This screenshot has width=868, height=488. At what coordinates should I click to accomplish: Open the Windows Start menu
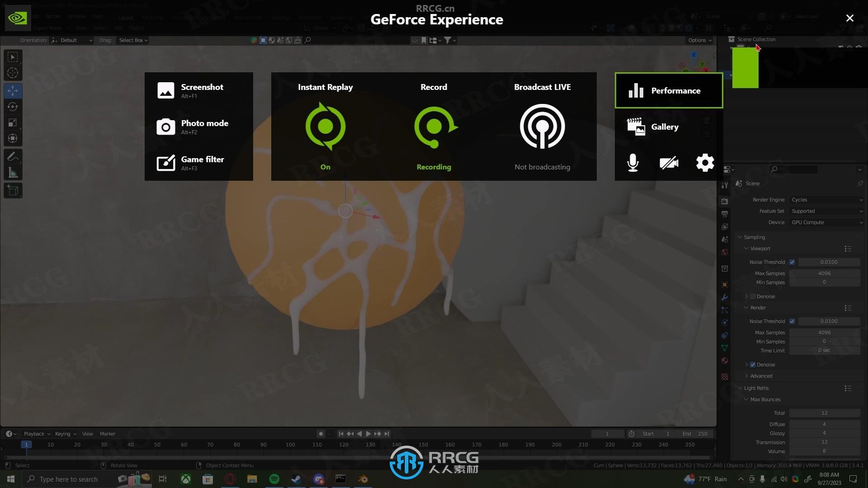pyautogui.click(x=11, y=479)
